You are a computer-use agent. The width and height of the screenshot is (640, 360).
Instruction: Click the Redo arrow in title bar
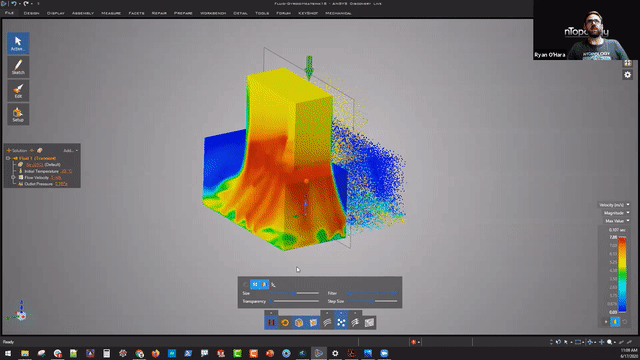(x=26, y=4)
